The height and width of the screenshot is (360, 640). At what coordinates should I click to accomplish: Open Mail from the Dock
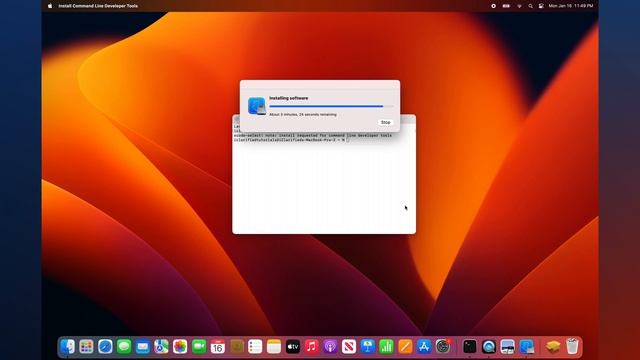(x=142, y=347)
